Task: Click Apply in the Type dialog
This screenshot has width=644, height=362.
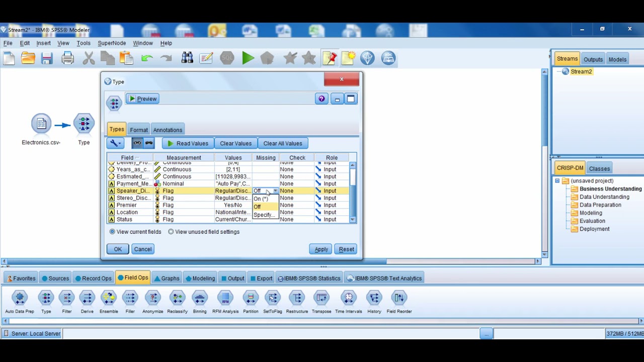Action: (x=321, y=249)
